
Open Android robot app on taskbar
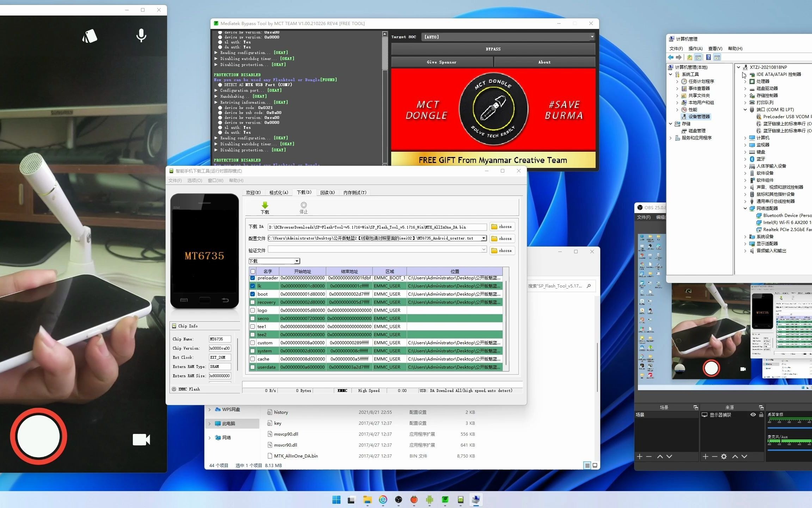point(429,500)
